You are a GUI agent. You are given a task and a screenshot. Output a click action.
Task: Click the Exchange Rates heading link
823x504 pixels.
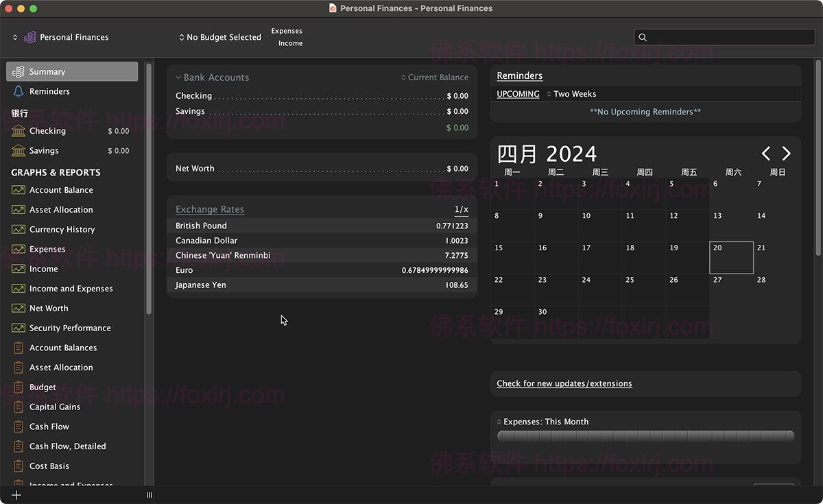pyautogui.click(x=210, y=210)
